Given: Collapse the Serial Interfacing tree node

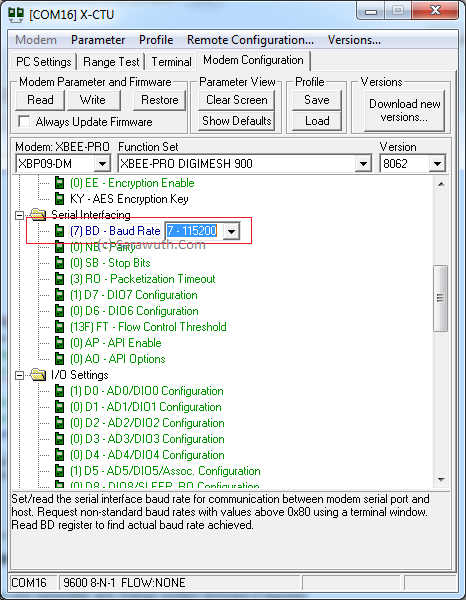Looking at the screenshot, I should click(x=19, y=215).
